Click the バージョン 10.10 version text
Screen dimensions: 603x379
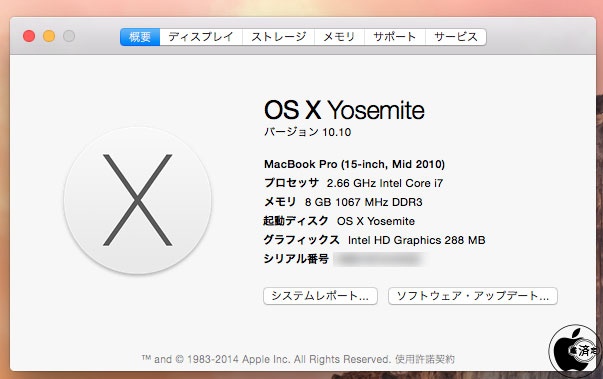[307, 132]
